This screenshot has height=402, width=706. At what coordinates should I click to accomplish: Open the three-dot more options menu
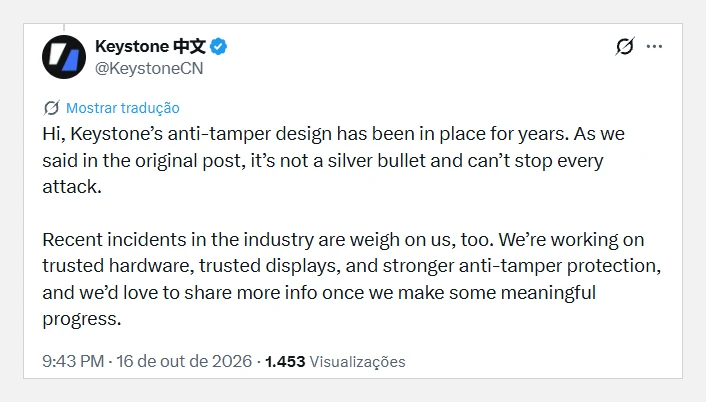tap(654, 46)
